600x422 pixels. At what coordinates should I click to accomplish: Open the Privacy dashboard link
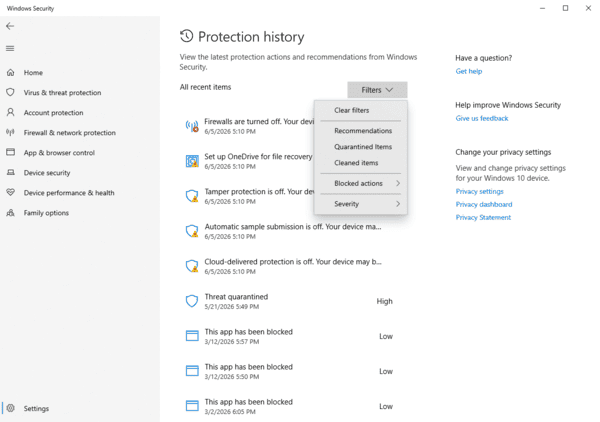tap(484, 204)
